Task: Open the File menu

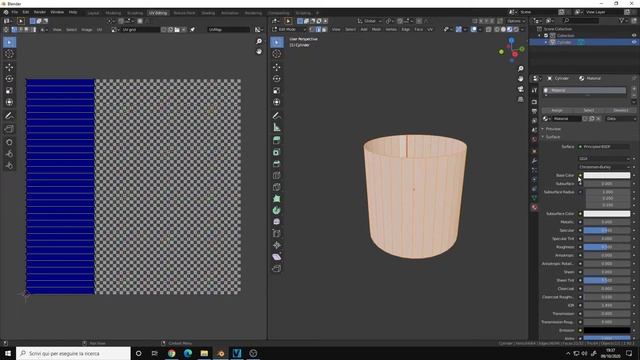Action: tap(14, 12)
